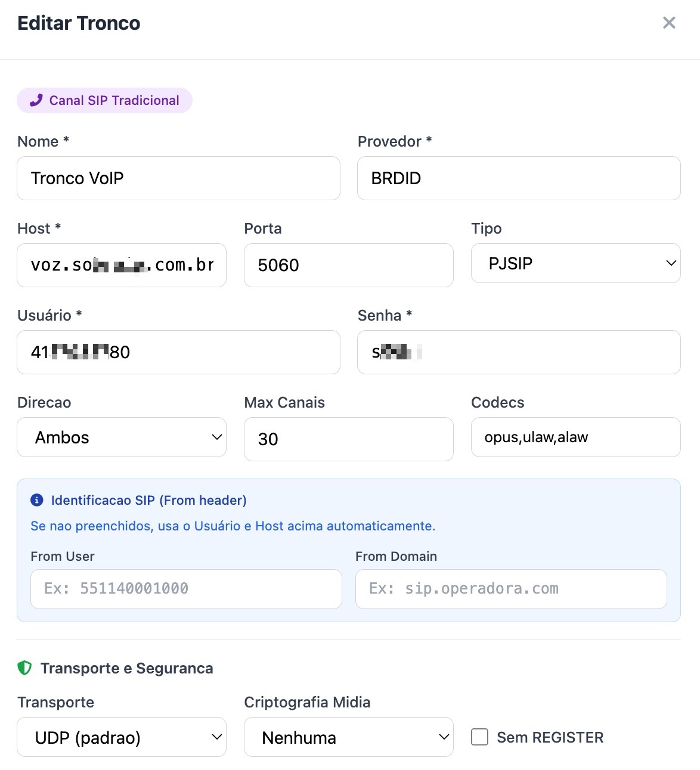Click the From User input field

pyautogui.click(x=186, y=589)
